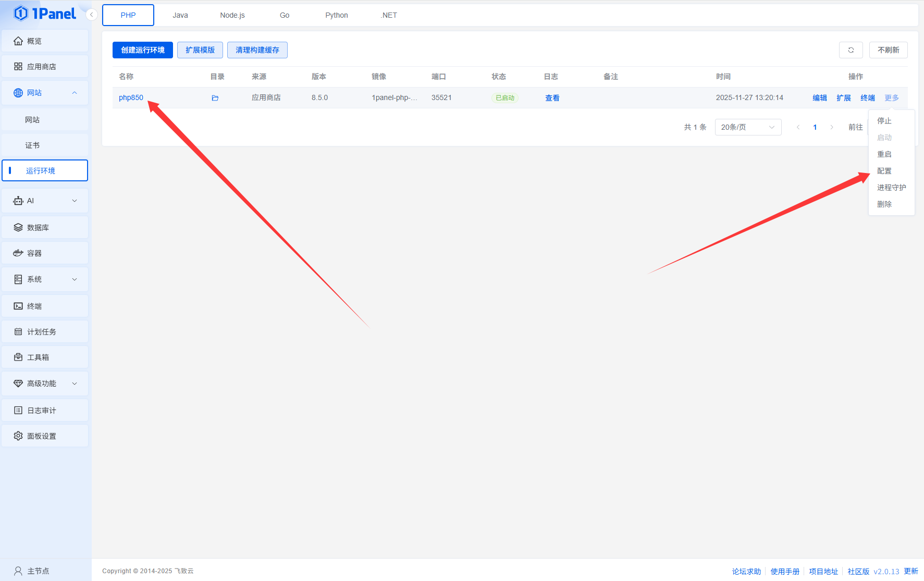
Task: Switch to the Node.js tab
Action: [x=232, y=15]
